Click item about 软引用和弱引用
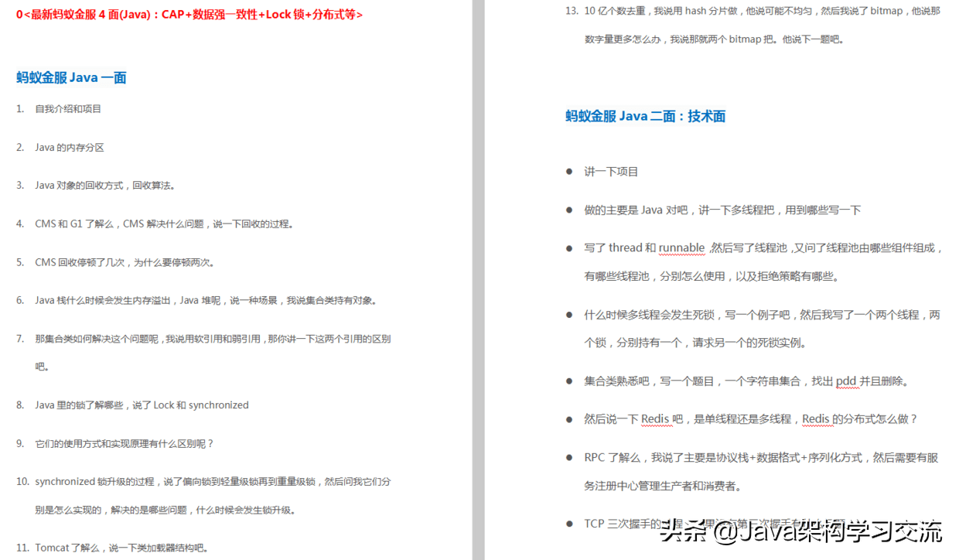Image resolution: width=959 pixels, height=560 pixels. (213, 339)
